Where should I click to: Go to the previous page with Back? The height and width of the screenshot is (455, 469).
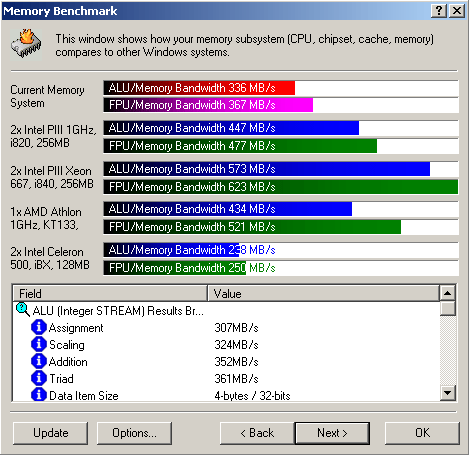tap(257, 433)
